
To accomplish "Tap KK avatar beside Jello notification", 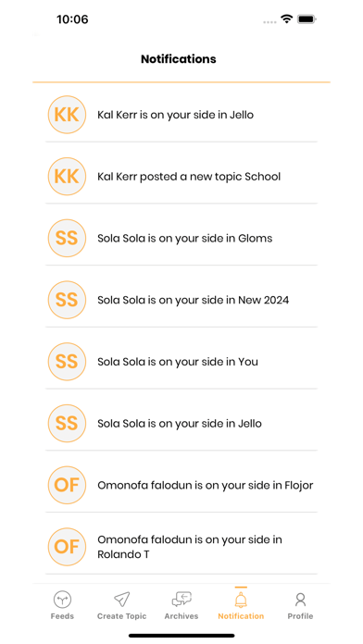I will tap(67, 115).
